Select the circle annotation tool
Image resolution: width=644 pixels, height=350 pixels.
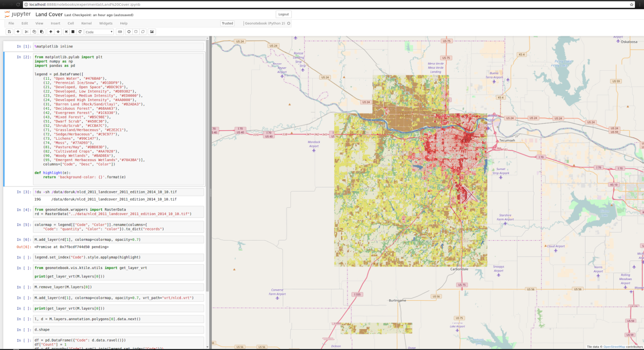pyautogui.click(x=129, y=32)
